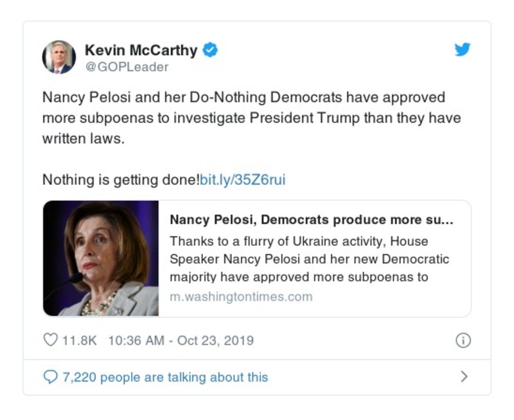
Task: Click the 11.8K likes count
Action: click(x=79, y=340)
